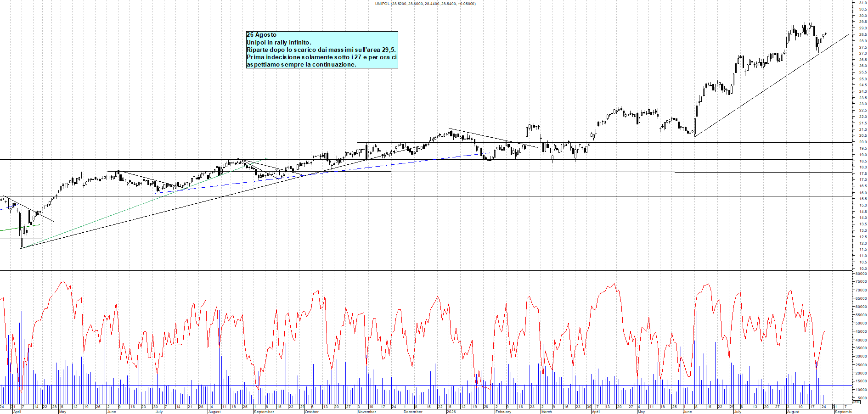Image resolution: width=868 pixels, height=414 pixels.
Task: Click the line 'Unipol in rally infinito.'
Action: pos(279,42)
